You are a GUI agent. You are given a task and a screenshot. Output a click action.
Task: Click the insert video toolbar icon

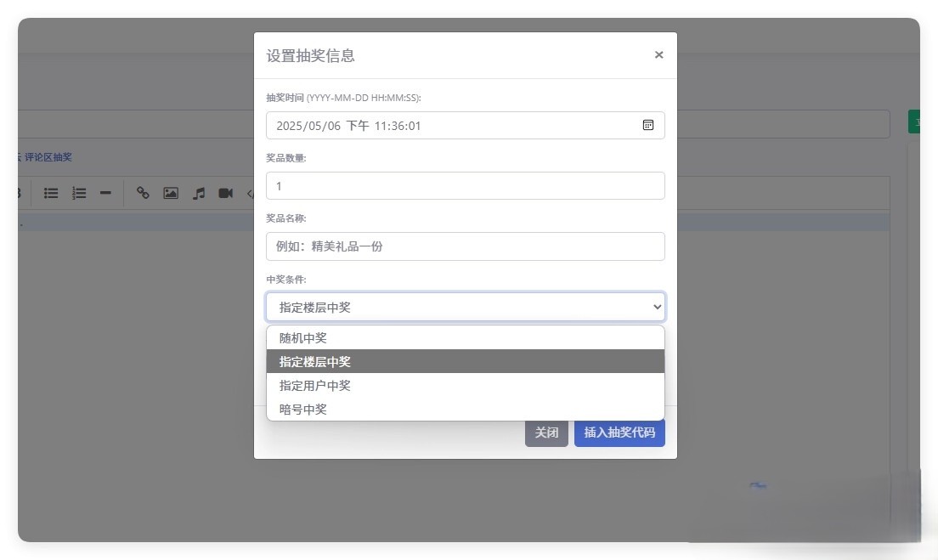click(x=225, y=193)
